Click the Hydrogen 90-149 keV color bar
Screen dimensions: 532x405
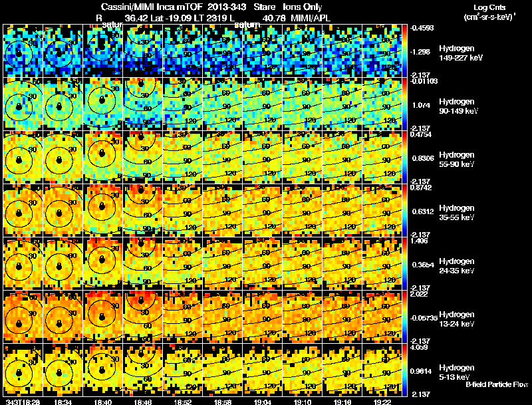(x=404, y=104)
